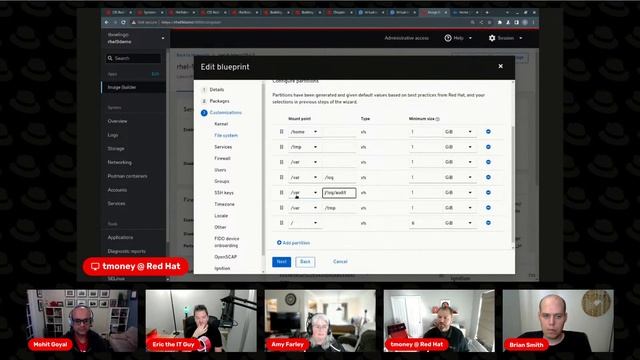Click Add partition link

(x=293, y=242)
